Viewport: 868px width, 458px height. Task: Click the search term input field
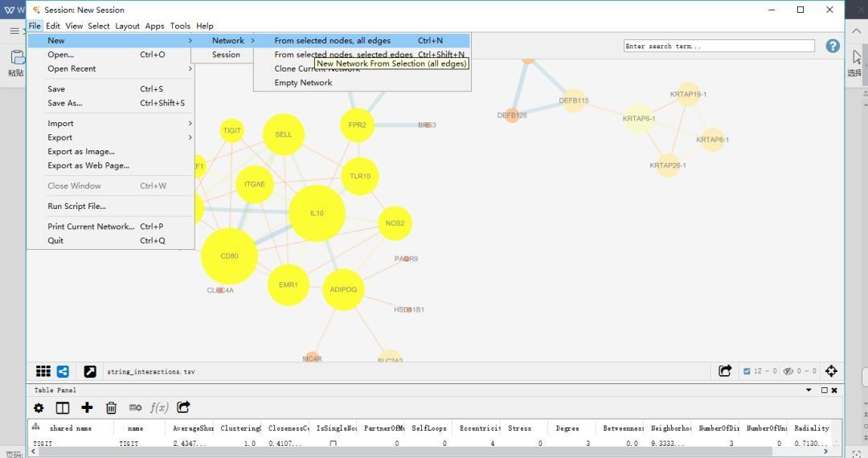[x=719, y=46]
